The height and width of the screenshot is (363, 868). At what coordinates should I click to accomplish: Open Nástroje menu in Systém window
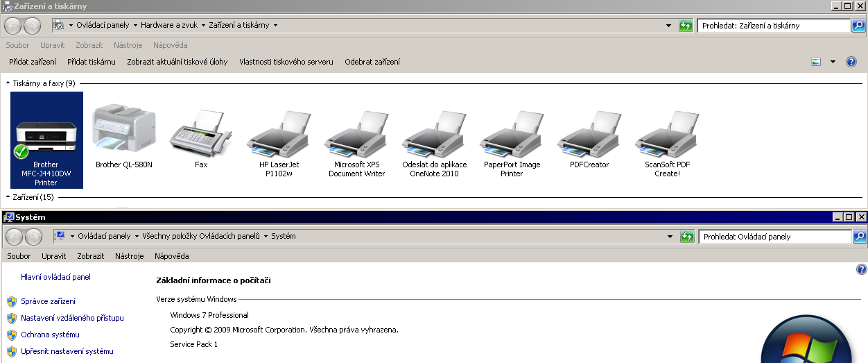[x=130, y=256]
